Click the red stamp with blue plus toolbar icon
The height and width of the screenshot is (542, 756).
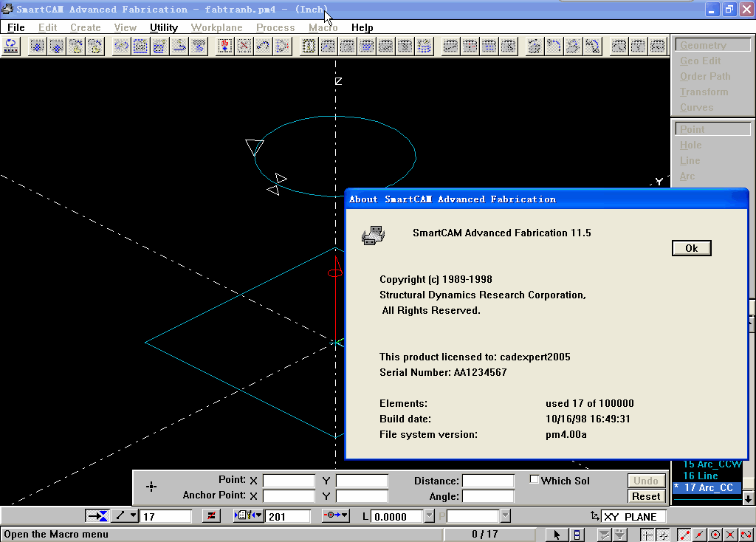[x=224, y=47]
